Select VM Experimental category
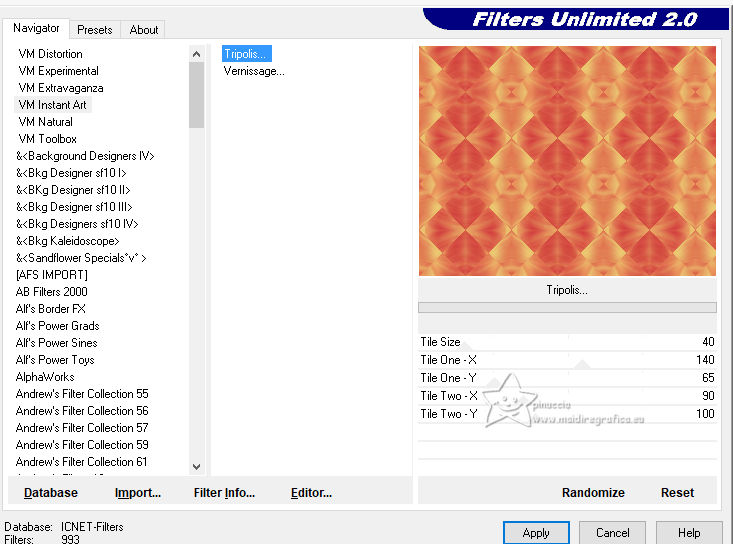 point(58,71)
